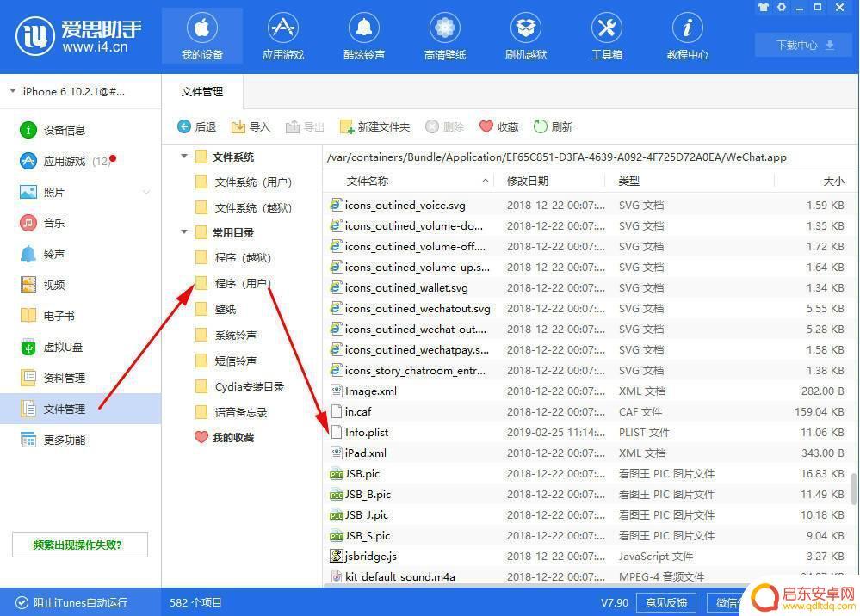
Task: Select the 系统铃声 folder in tree
Action: coord(226,335)
